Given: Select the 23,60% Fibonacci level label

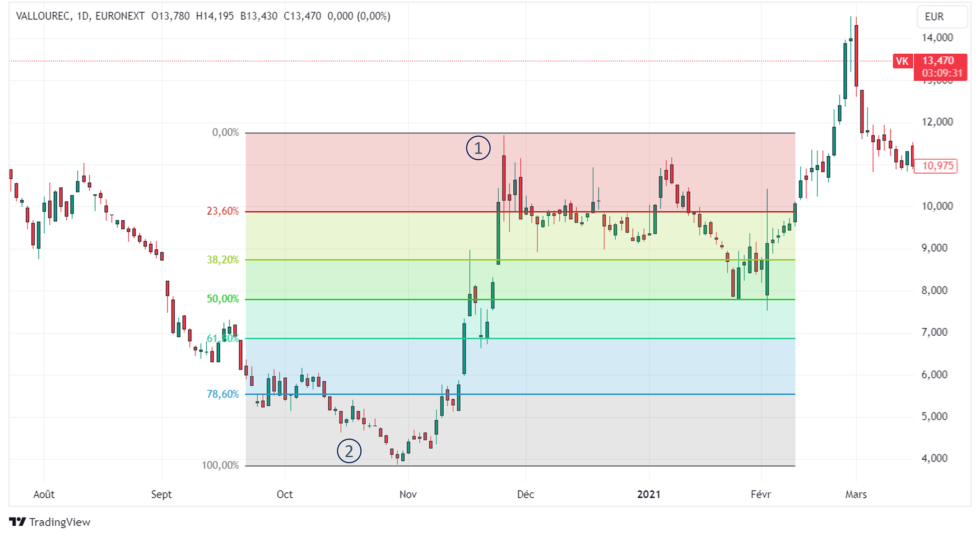Looking at the screenshot, I should click(223, 211).
